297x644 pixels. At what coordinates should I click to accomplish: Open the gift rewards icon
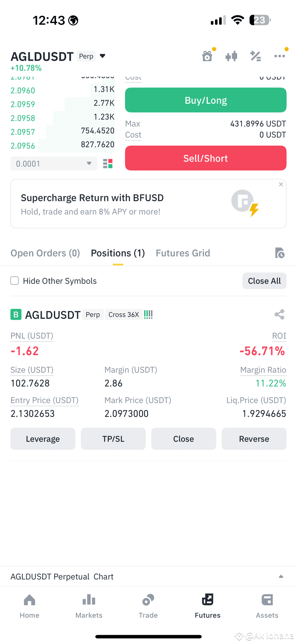coord(207,56)
